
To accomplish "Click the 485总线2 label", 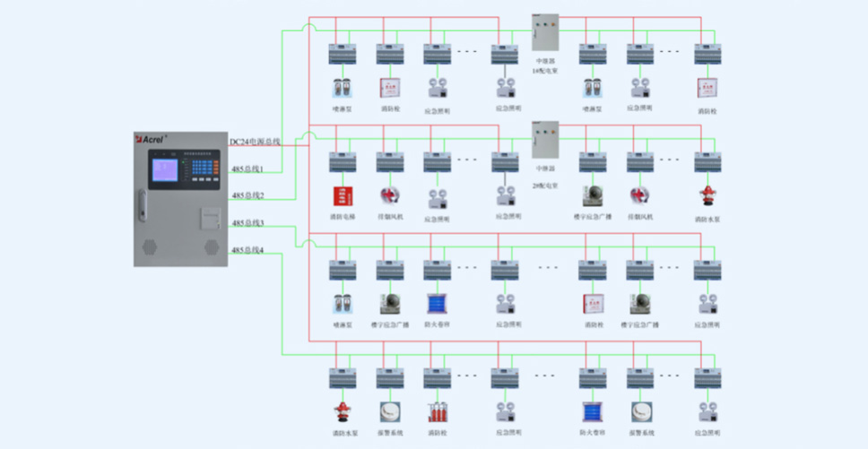I will (248, 195).
